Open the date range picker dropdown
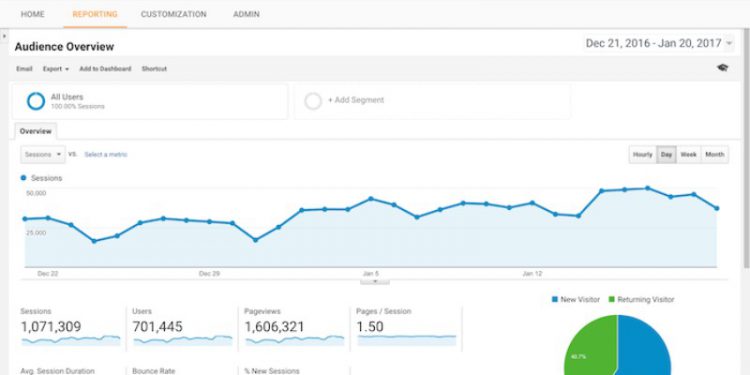 (x=659, y=44)
